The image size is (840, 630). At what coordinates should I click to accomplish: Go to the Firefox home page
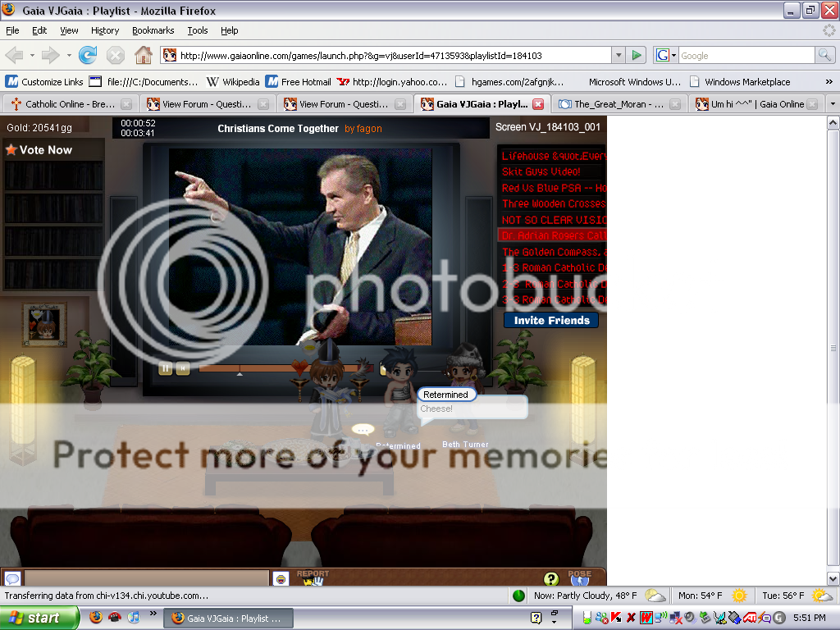pos(144,56)
